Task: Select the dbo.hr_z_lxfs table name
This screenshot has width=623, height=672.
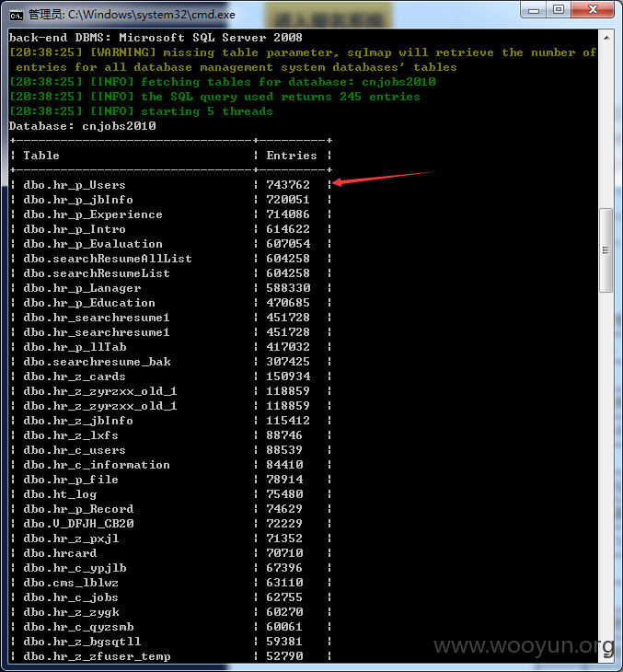Action: (71, 435)
